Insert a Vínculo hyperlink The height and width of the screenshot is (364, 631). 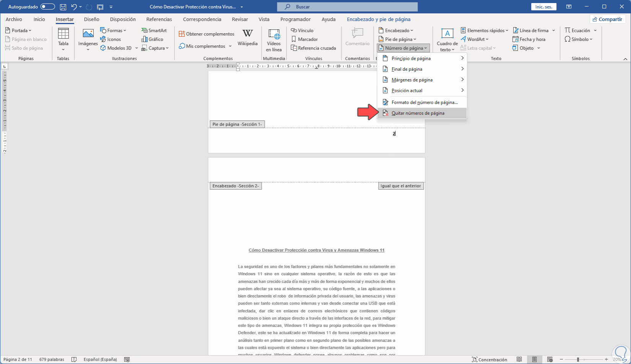click(x=302, y=31)
